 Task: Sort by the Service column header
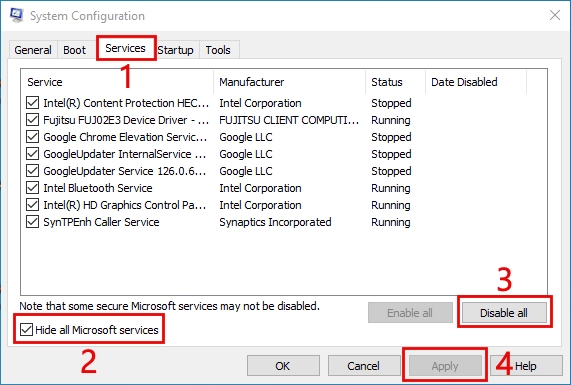click(118, 82)
